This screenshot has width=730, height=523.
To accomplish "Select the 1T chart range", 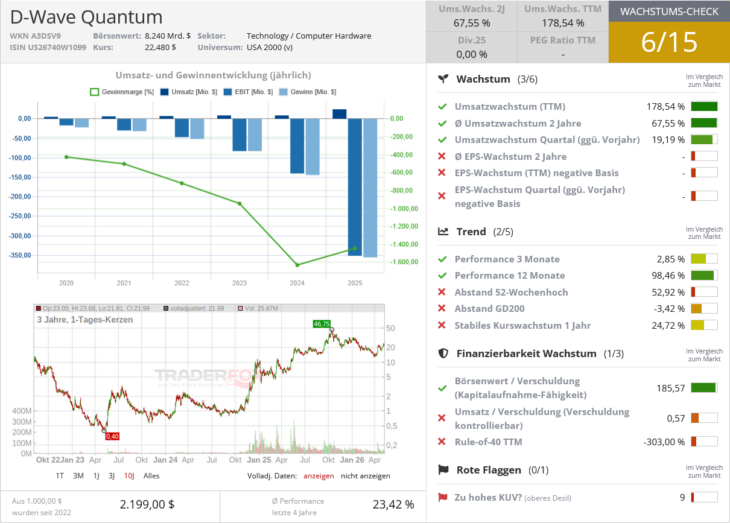I will (x=60, y=475).
